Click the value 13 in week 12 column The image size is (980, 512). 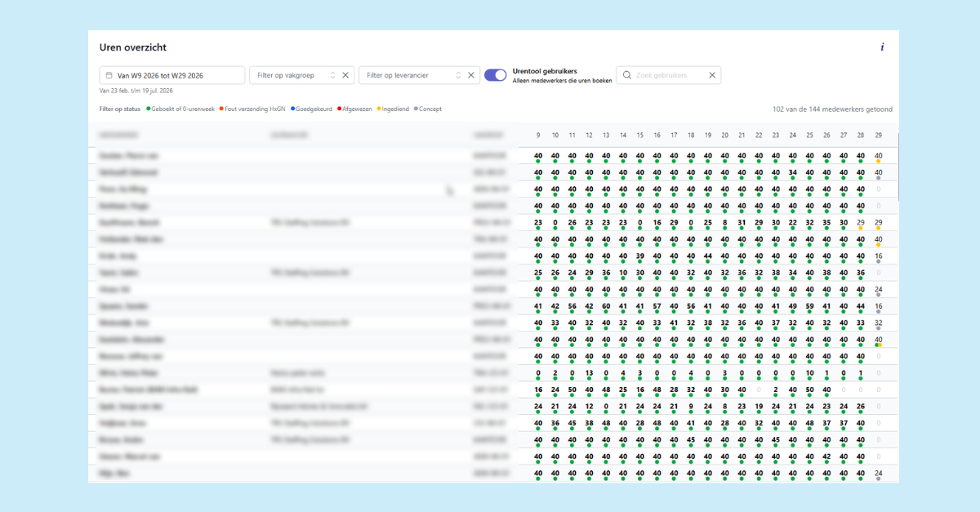(589, 373)
